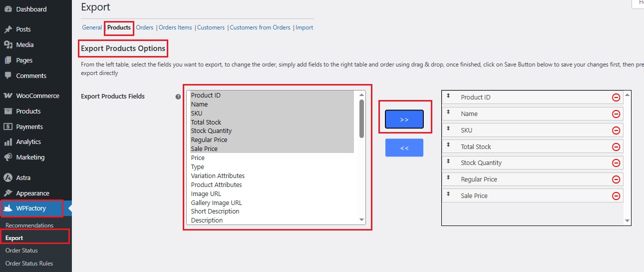Switch to the Products tab
Screen dimensions: 644x272
(119, 27)
